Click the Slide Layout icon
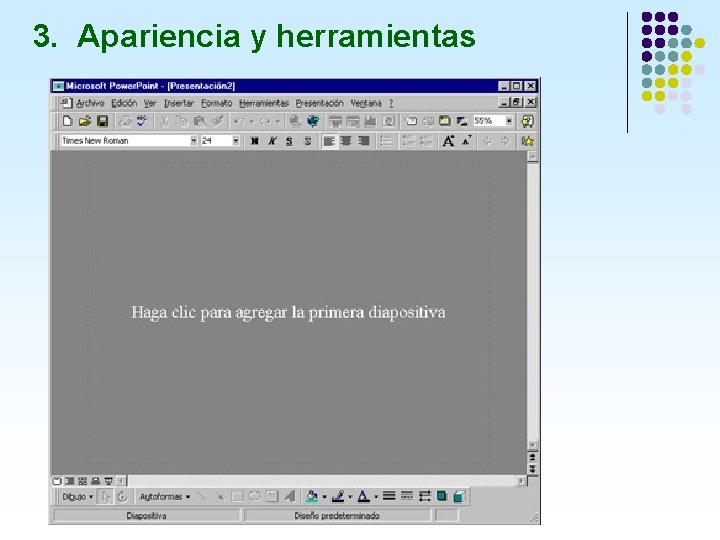This screenshot has height=540, width=720. [428, 121]
